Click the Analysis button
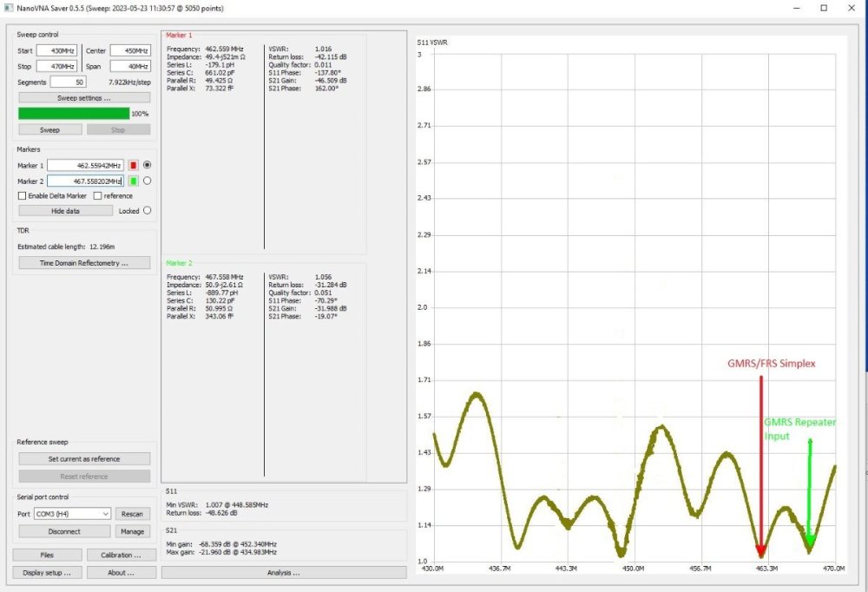The width and height of the screenshot is (868, 592). (284, 572)
